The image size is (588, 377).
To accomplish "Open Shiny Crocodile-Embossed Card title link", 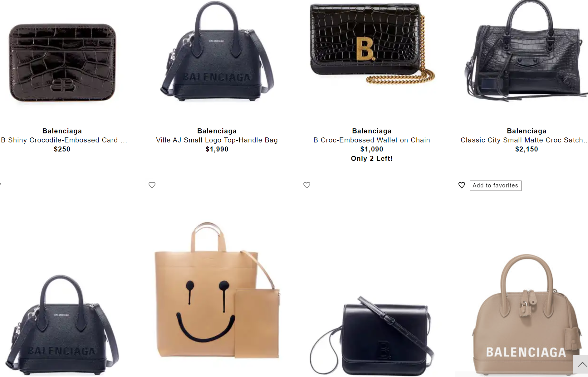I will tap(63, 140).
